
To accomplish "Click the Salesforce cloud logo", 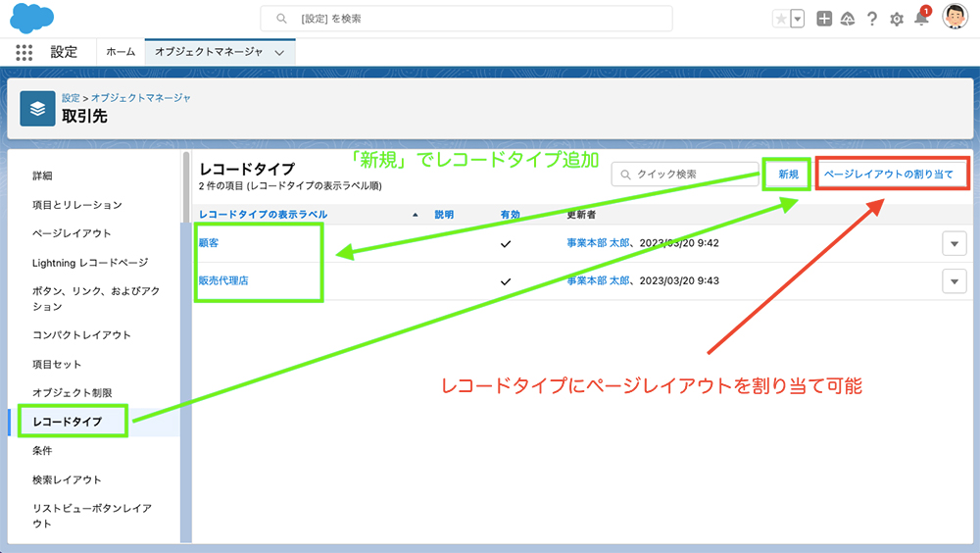I will click(32, 19).
